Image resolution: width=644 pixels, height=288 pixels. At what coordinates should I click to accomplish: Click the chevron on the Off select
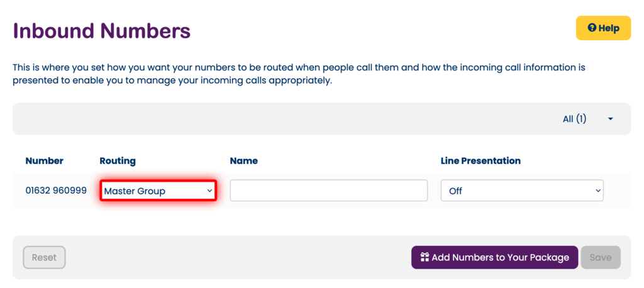596,191
